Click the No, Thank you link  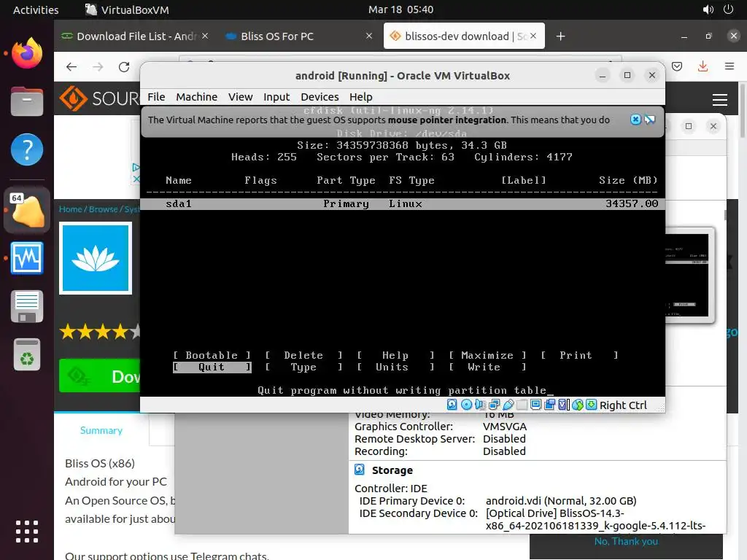(x=626, y=542)
